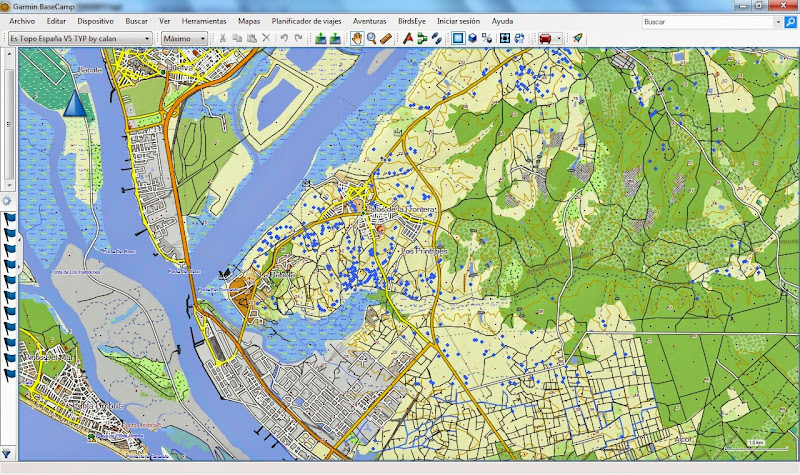Paste from clipboard toolbar icon
Image resolution: width=800 pixels, height=475 pixels.
[x=252, y=38]
